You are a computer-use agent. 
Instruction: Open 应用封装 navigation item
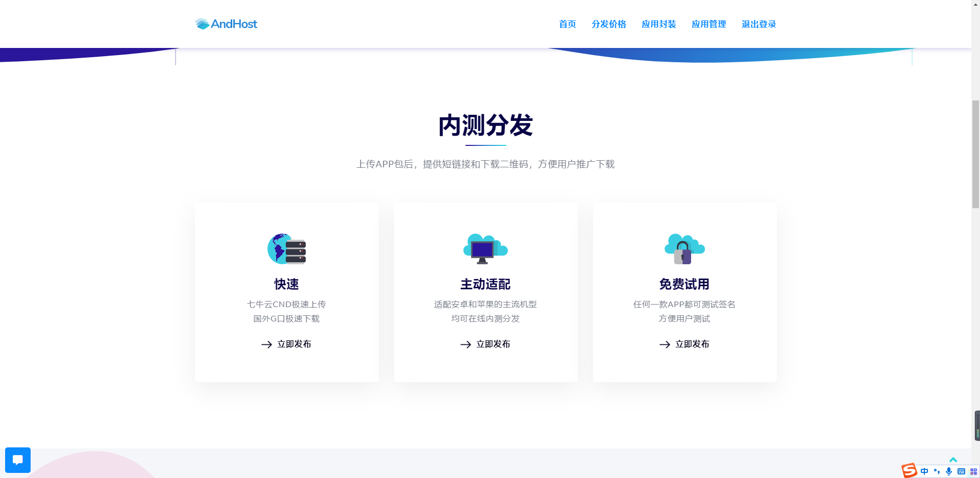point(658,24)
